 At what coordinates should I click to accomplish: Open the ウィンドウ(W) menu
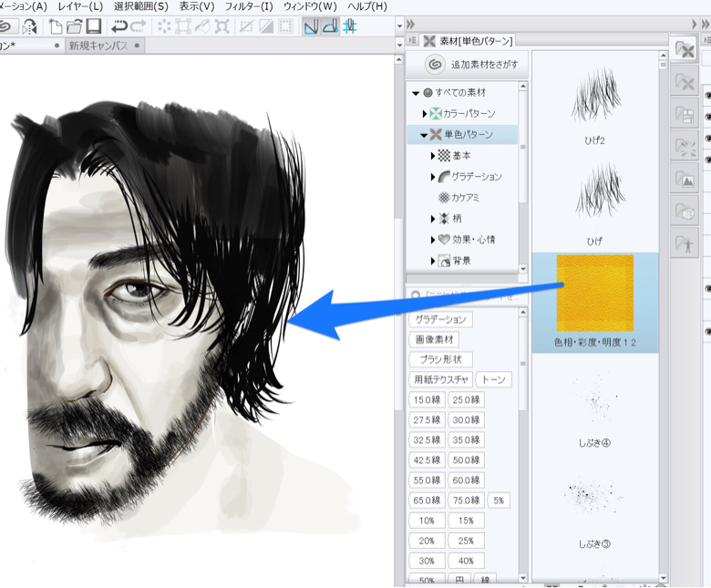[x=310, y=6]
